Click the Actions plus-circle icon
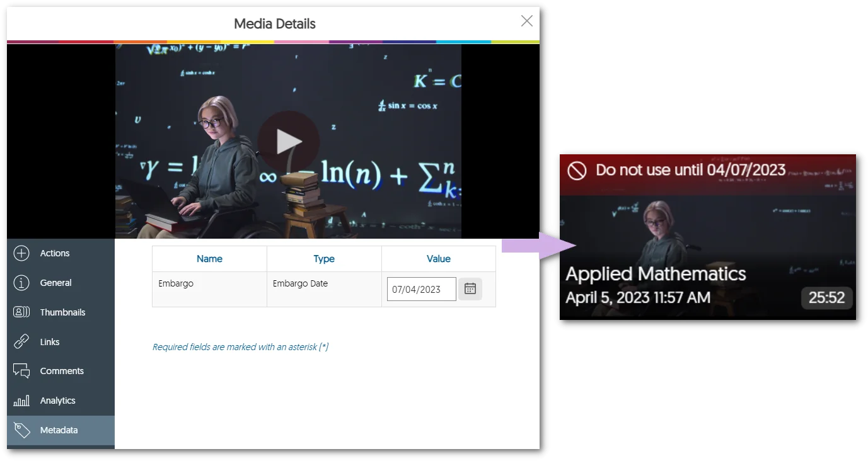 tap(21, 253)
